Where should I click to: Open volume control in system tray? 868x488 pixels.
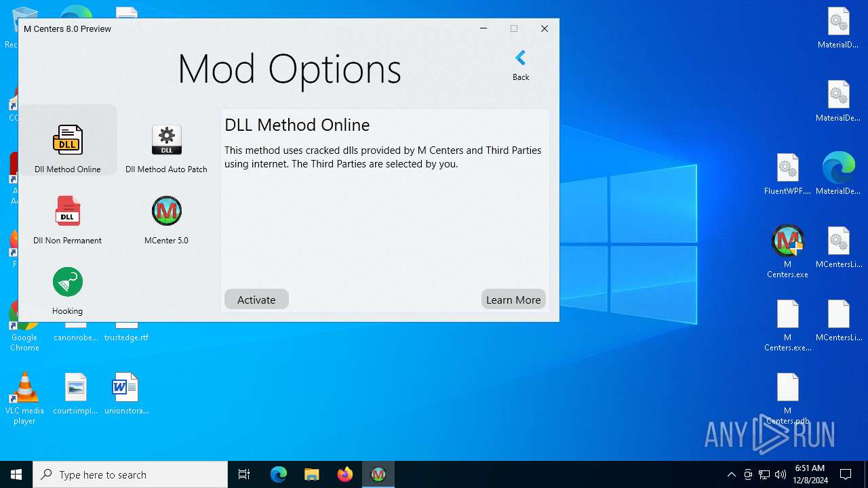coord(781,474)
